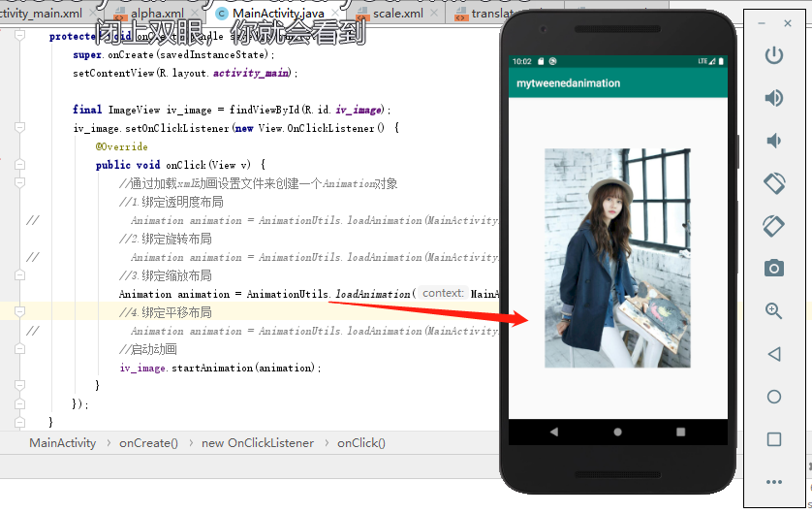The height and width of the screenshot is (514, 812).
Task: Tap the girl photo in the phone app
Action: pos(617,258)
